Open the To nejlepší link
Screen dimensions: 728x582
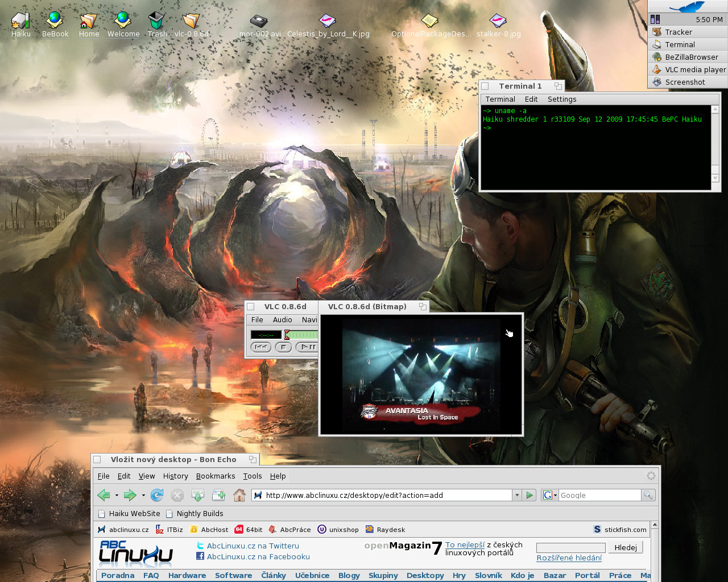(465, 544)
